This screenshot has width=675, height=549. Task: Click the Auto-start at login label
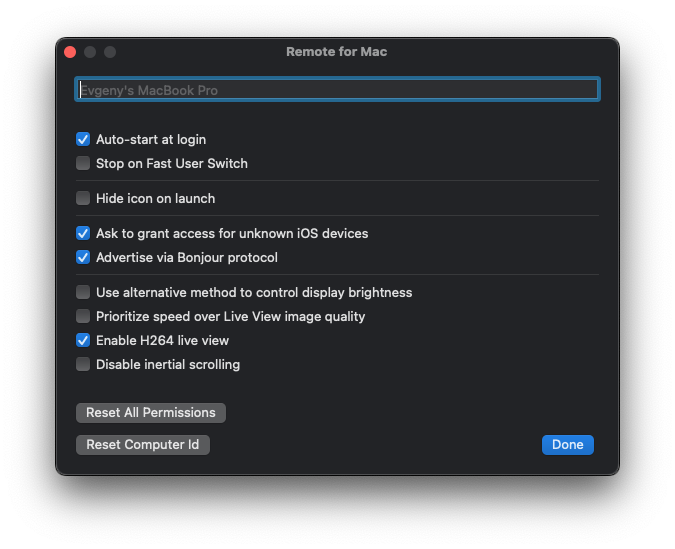(151, 140)
